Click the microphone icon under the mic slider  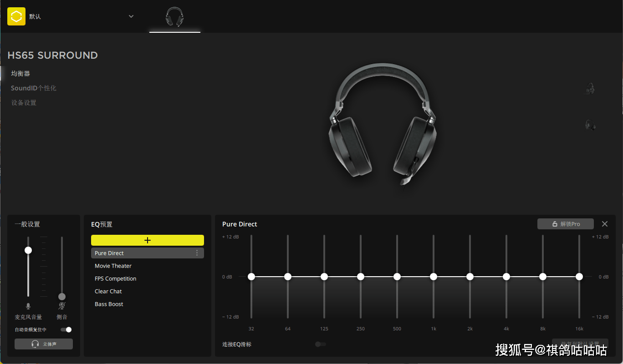(x=28, y=306)
